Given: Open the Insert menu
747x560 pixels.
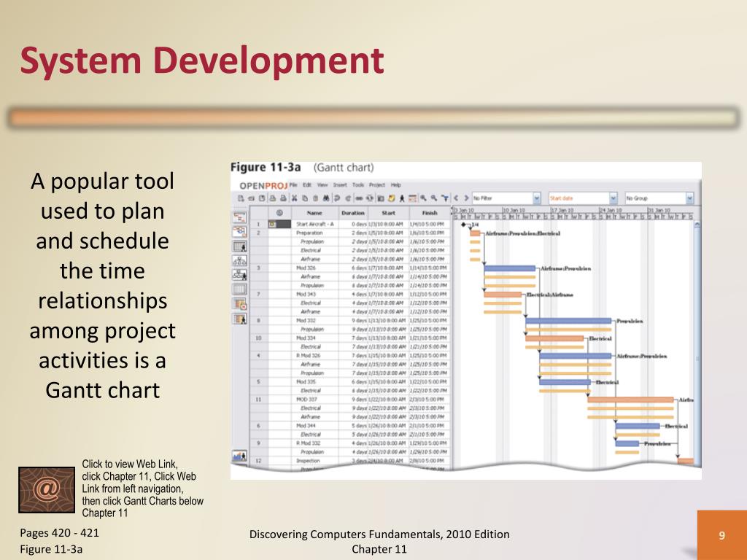Looking at the screenshot, I should (x=340, y=184).
